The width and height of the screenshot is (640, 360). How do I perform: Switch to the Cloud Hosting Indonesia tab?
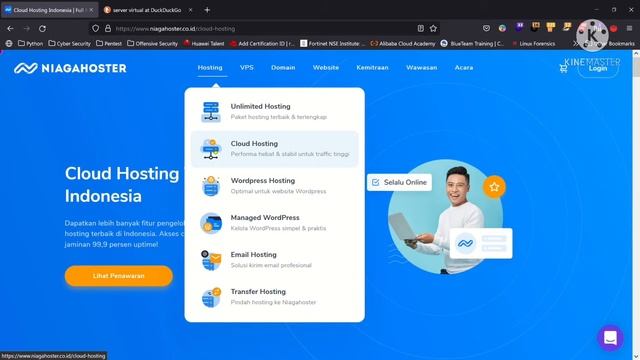49,10
